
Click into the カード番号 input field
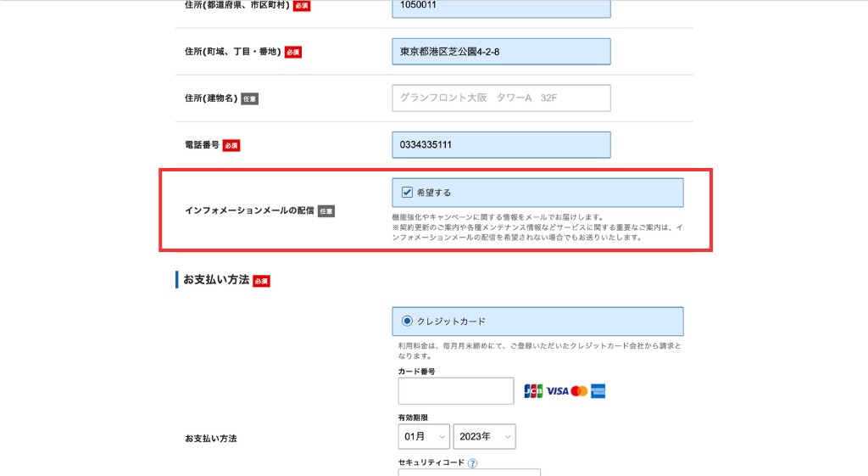click(456, 391)
